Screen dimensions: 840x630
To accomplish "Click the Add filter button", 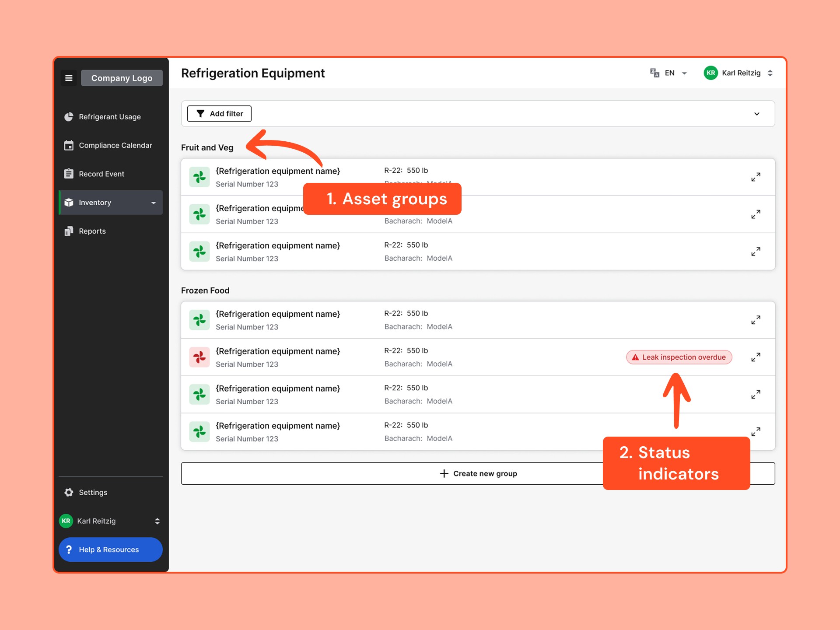I will [219, 114].
